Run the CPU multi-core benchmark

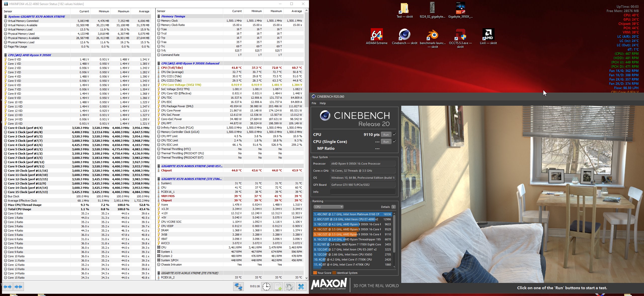coord(386,135)
